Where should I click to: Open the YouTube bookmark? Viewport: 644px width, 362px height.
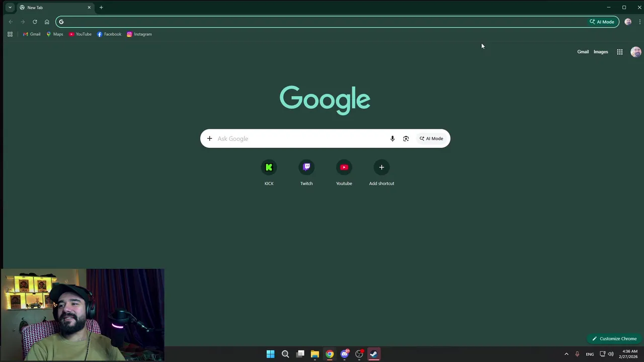click(x=80, y=34)
